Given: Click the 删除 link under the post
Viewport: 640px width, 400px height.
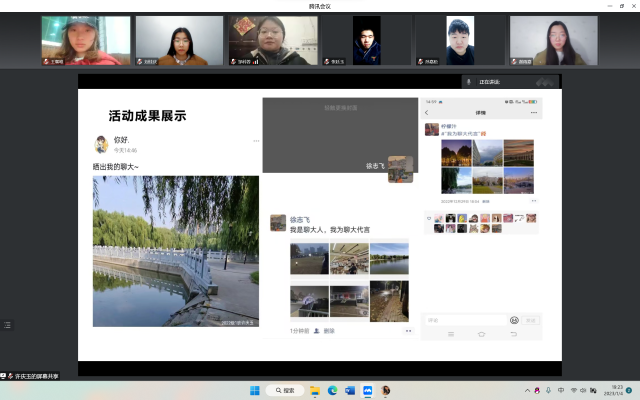Looking at the screenshot, I should coord(330,331).
